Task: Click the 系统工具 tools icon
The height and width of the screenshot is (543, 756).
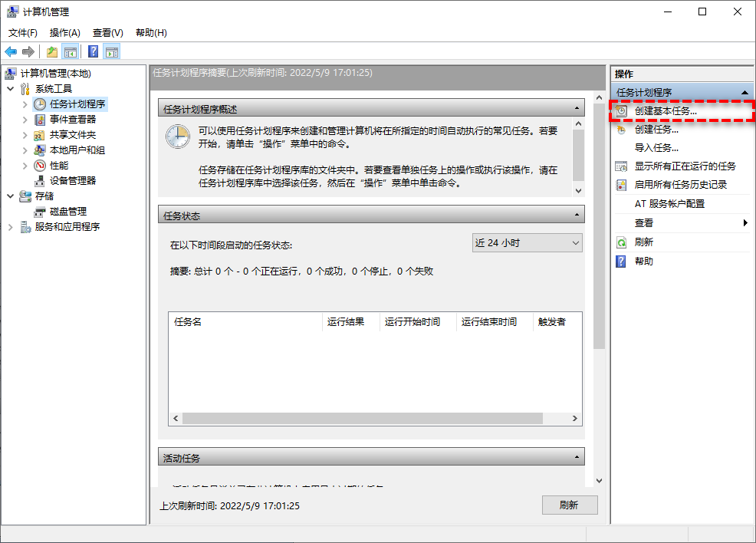Action: tap(25, 89)
